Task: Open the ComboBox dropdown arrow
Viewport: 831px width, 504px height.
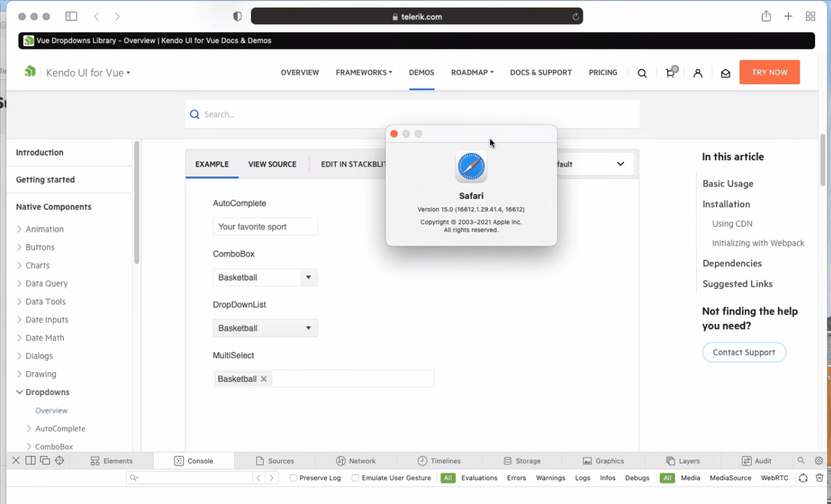Action: pos(308,277)
